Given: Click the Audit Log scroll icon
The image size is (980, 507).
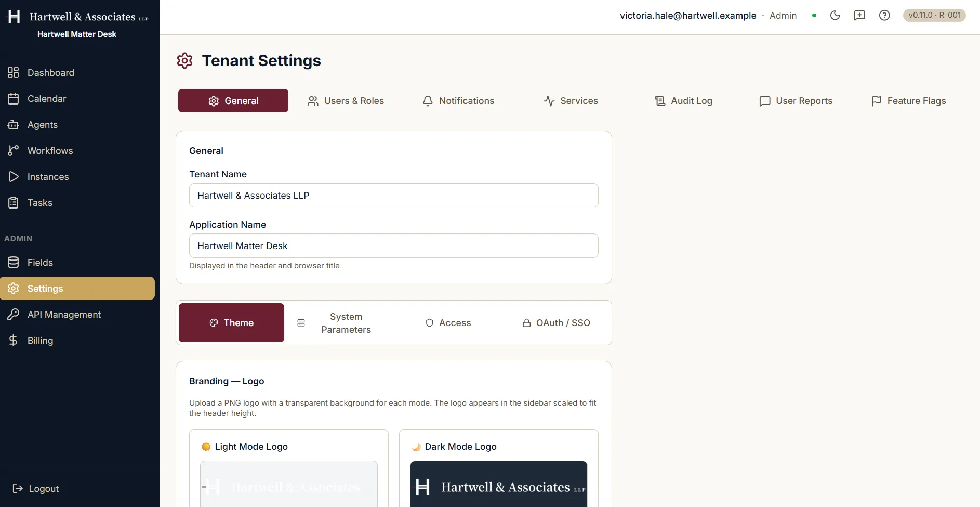Looking at the screenshot, I should tap(660, 101).
